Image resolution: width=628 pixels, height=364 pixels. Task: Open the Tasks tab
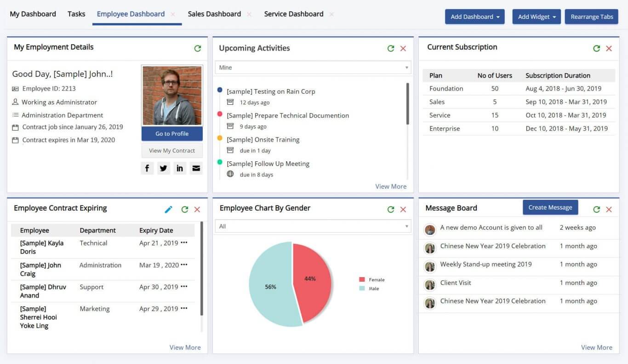coord(76,14)
